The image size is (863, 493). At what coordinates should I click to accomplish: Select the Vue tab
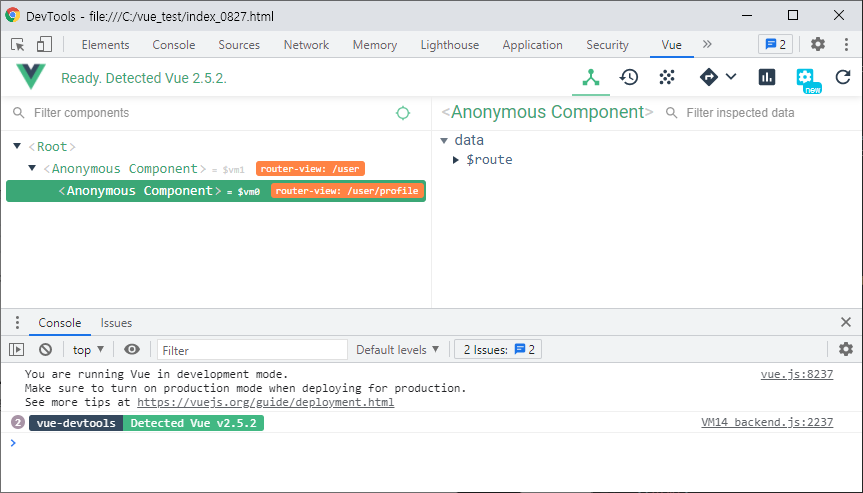pos(671,45)
